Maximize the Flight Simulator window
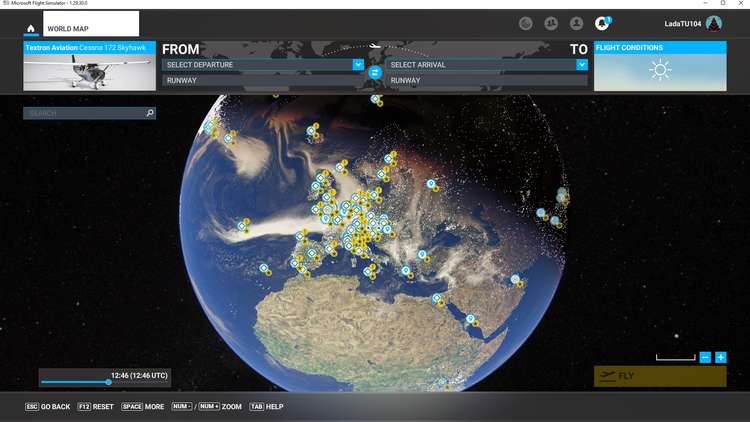 point(723,3)
